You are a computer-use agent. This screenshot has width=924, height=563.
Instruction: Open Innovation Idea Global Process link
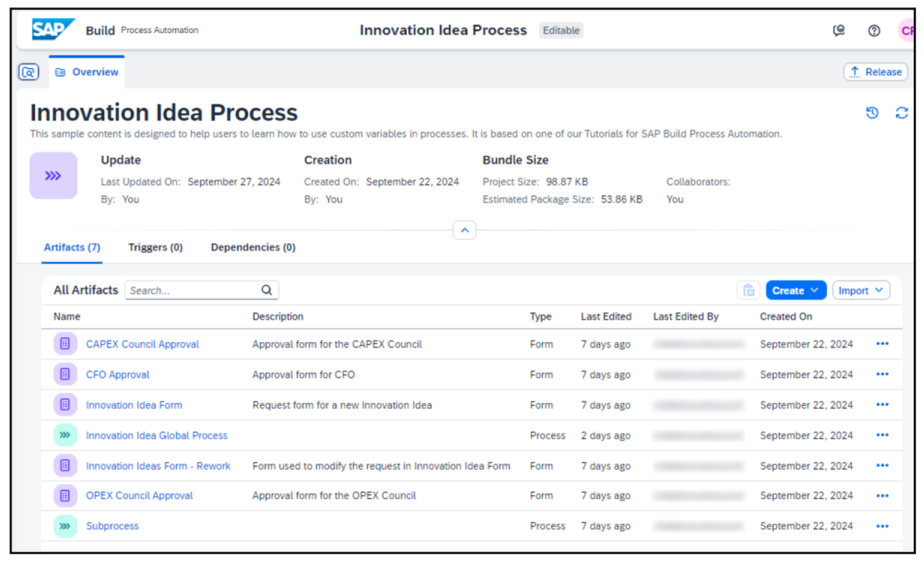[x=156, y=436]
